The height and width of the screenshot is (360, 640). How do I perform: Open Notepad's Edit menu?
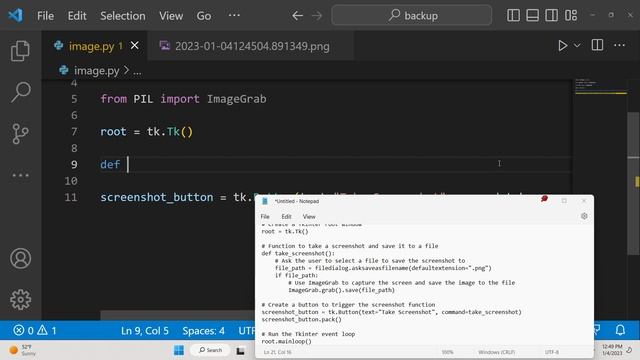point(286,216)
